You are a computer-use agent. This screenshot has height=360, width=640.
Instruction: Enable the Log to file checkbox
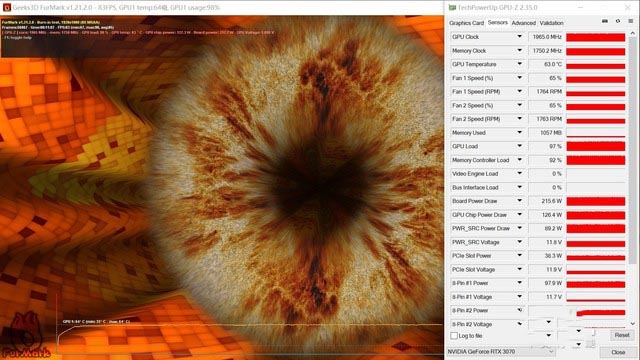(x=454, y=336)
